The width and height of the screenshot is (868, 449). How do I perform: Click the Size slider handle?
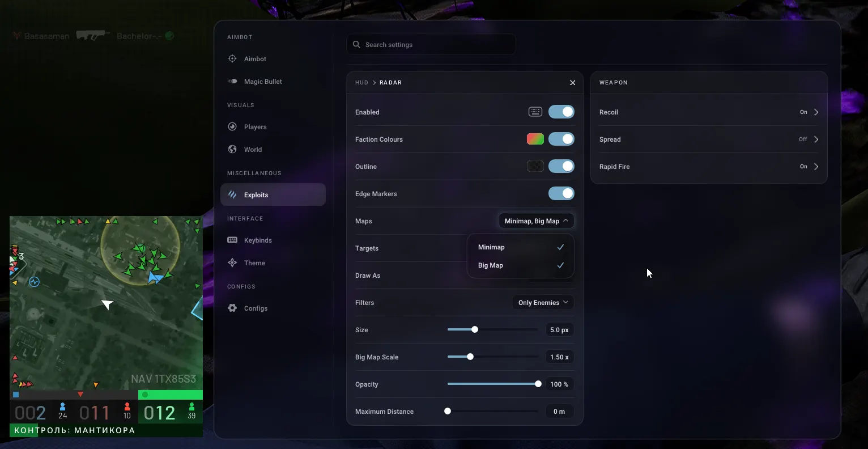tap(475, 329)
